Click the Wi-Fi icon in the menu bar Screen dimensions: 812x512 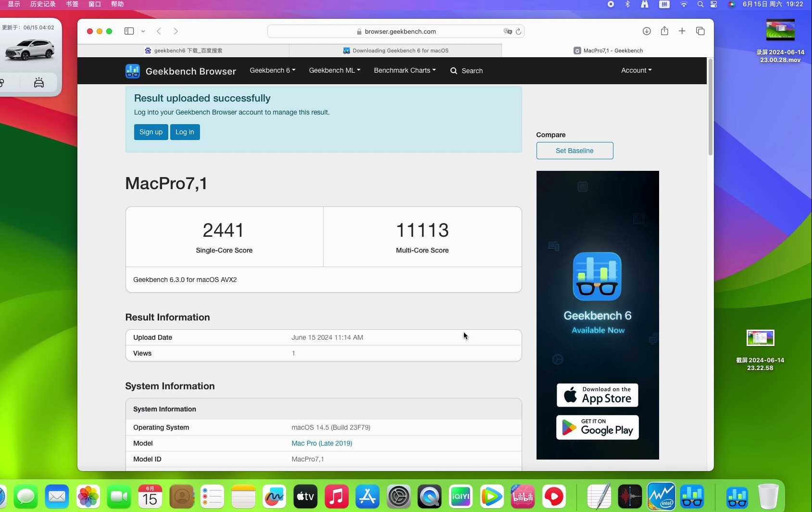(x=684, y=4)
